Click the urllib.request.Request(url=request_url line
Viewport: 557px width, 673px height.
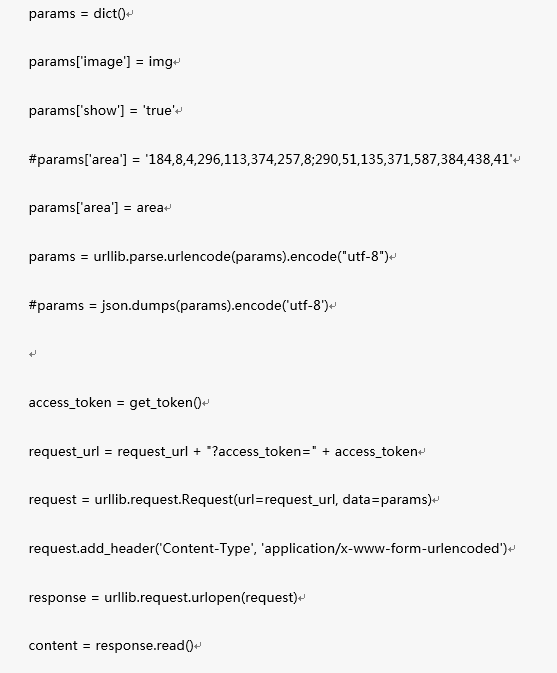pyautogui.click(x=230, y=500)
